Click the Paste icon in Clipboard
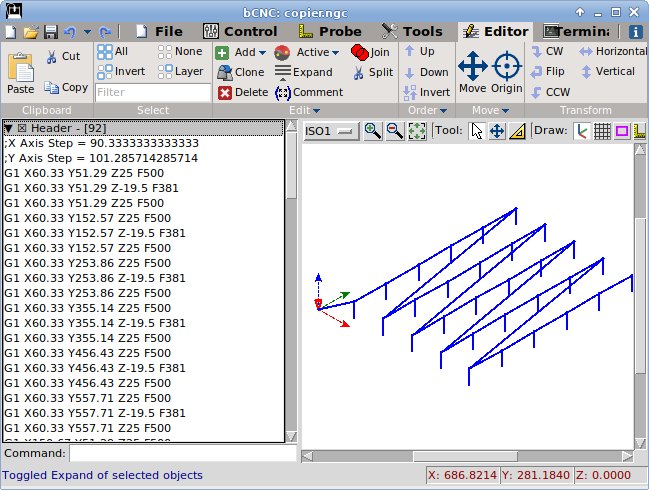Viewport: 649px width, 490px height. click(20, 72)
